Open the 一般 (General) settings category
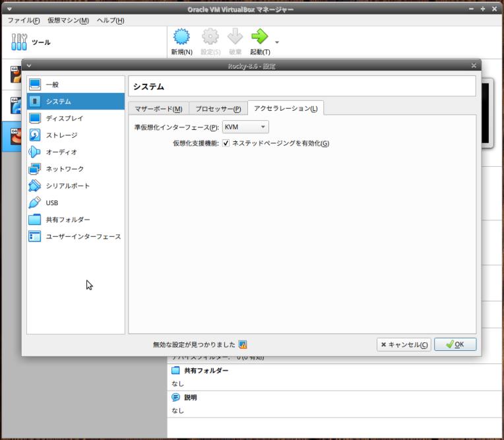 point(76,84)
